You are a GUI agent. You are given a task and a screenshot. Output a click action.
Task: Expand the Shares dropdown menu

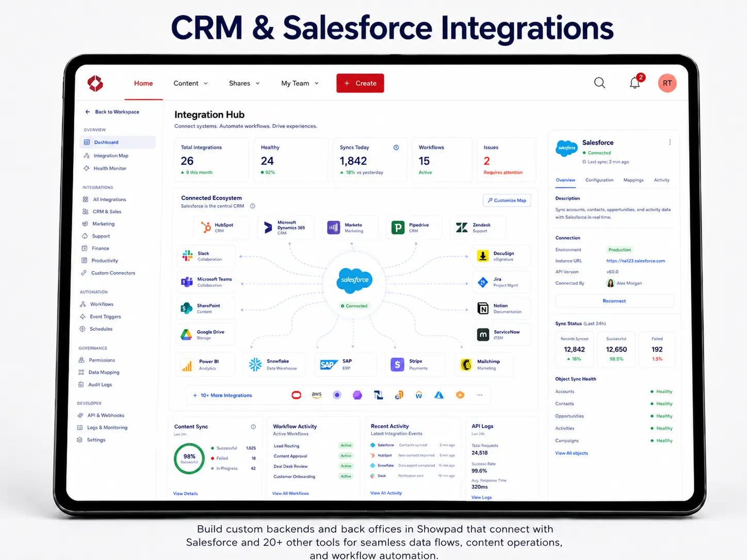[245, 83]
